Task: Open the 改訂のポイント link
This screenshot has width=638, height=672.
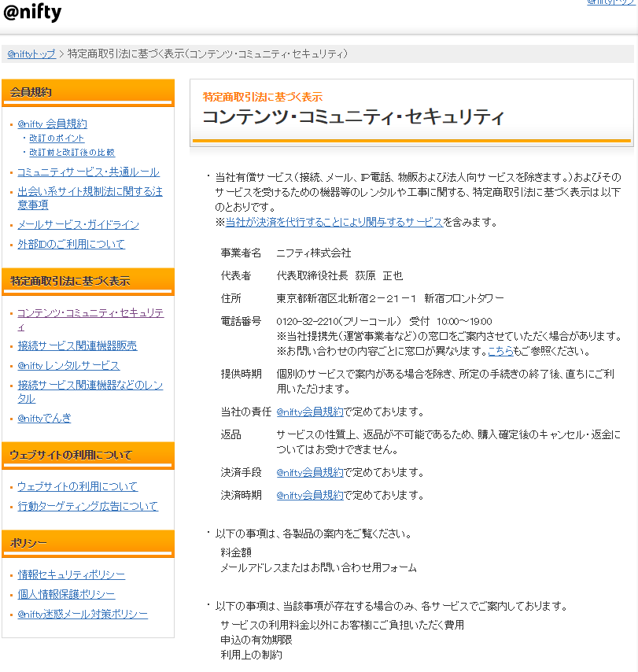Action: [x=57, y=138]
